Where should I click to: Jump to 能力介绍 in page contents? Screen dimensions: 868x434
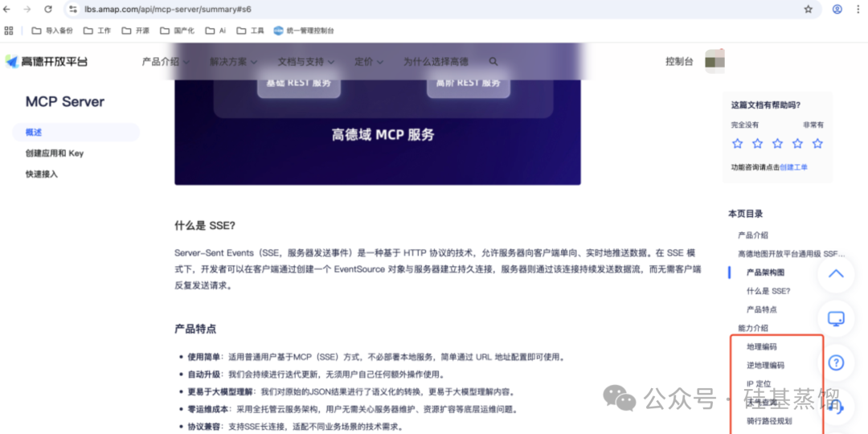(753, 328)
